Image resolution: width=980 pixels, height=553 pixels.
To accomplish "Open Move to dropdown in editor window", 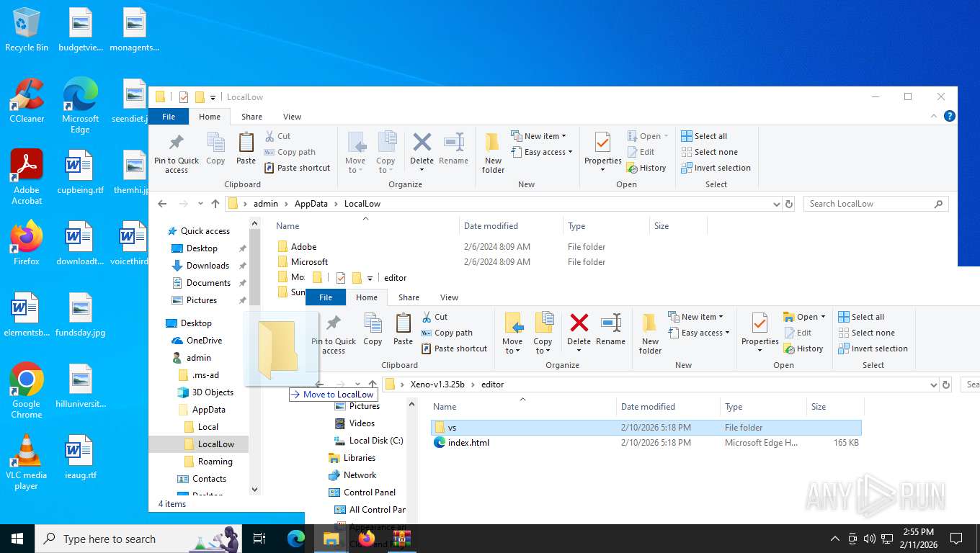I will click(512, 346).
